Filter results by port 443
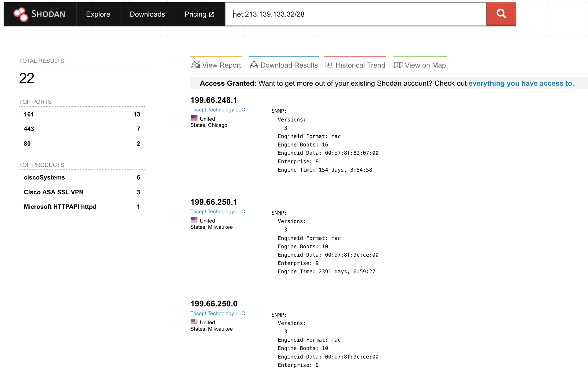 29,129
